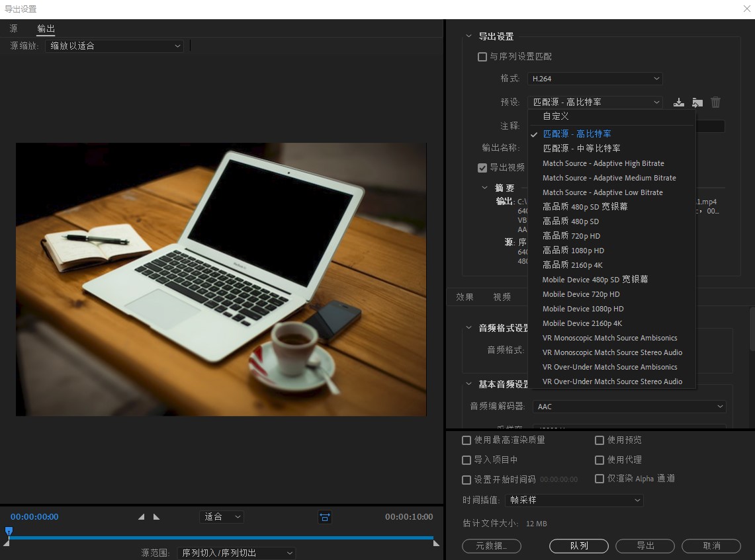Toggle the aspect ratio correction icon

click(x=325, y=517)
